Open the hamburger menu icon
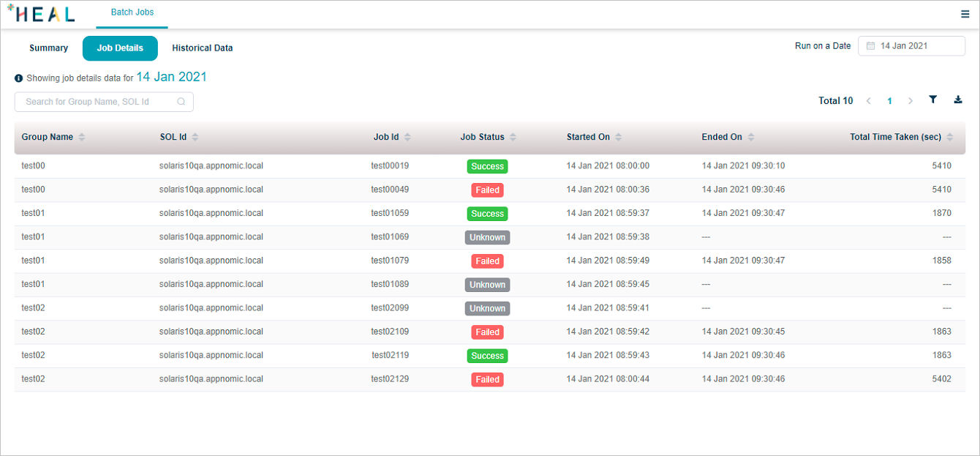 (965, 14)
